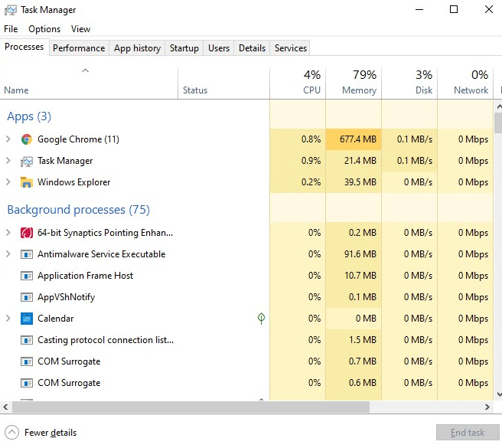The image size is (502, 448).
Task: Open the Options menu
Action: [44, 29]
